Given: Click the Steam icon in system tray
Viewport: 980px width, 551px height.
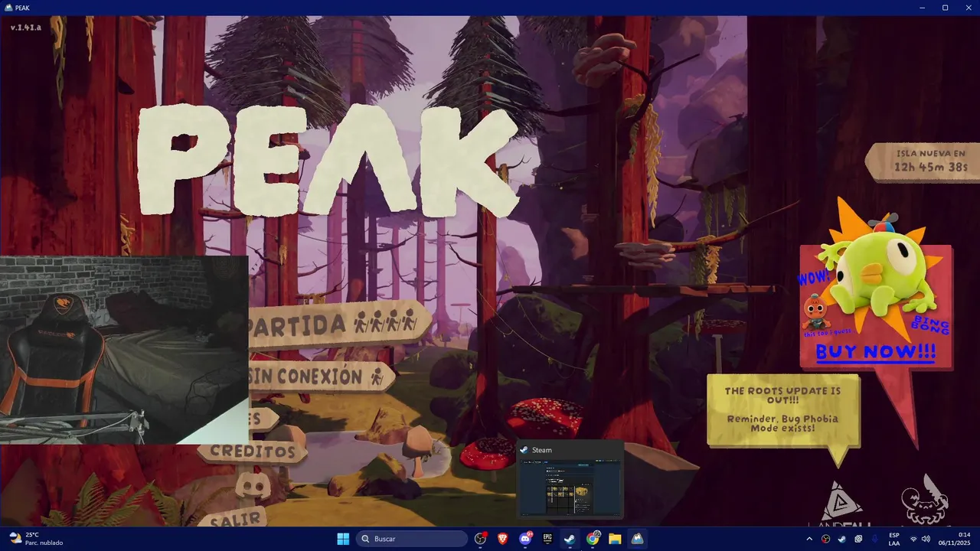Looking at the screenshot, I should point(842,539).
